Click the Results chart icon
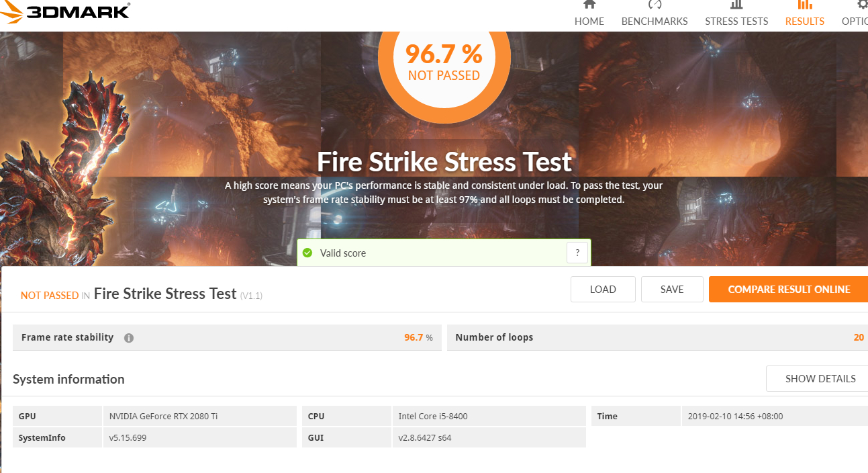 805,4
